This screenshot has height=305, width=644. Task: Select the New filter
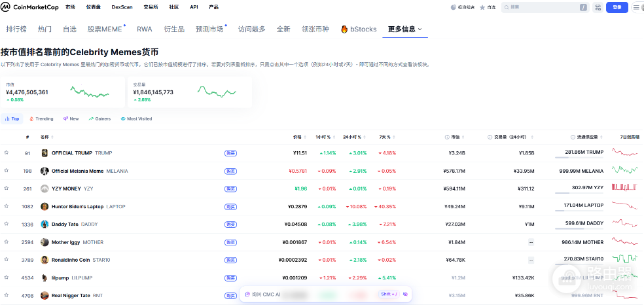(x=71, y=118)
